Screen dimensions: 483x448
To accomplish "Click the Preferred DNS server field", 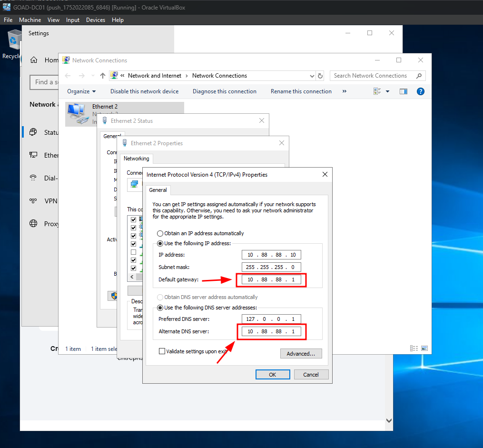I will point(271,319).
